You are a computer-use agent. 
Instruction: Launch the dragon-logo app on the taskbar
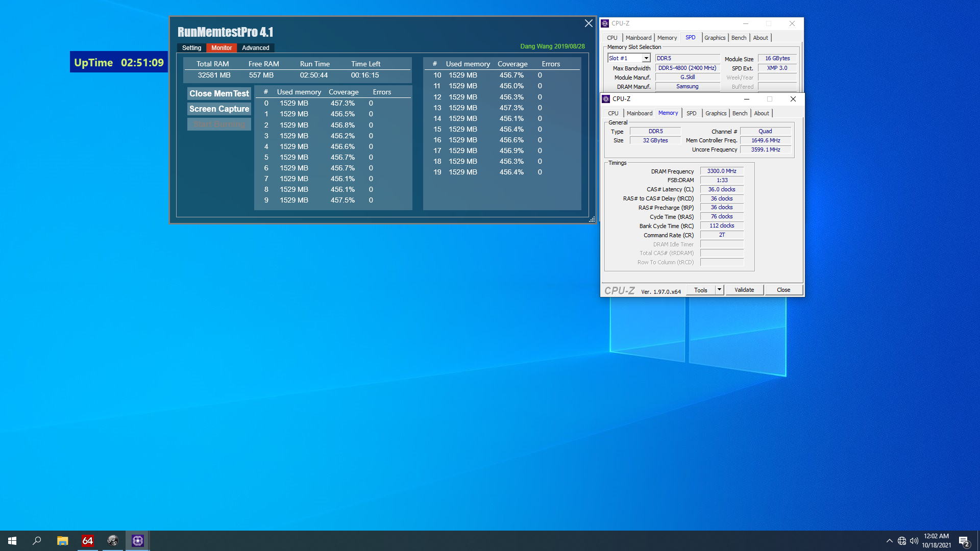tap(112, 540)
